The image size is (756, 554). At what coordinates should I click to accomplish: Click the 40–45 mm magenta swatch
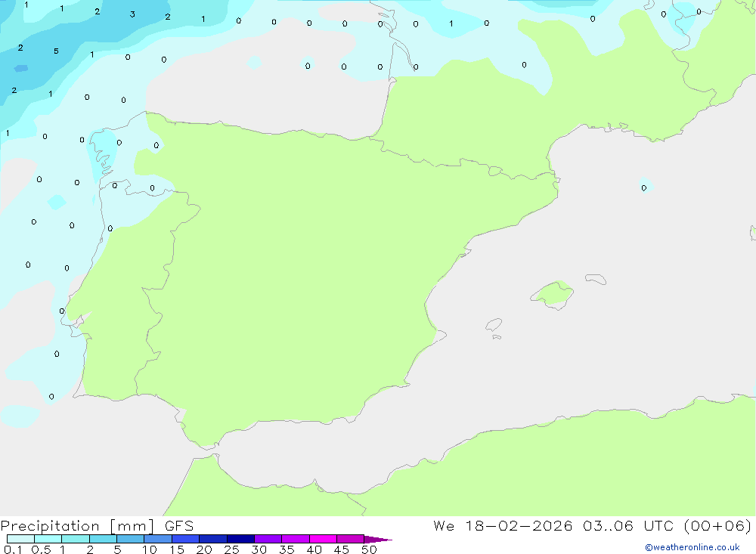pyautogui.click(x=323, y=539)
